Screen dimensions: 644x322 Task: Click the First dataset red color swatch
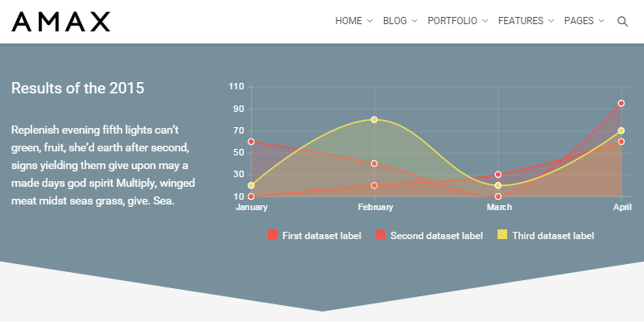273,235
